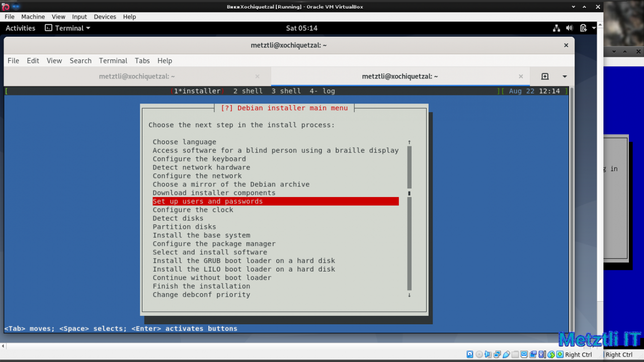
Task: Open VirtualBox title bar dropdown arrow
Action: click(x=574, y=7)
